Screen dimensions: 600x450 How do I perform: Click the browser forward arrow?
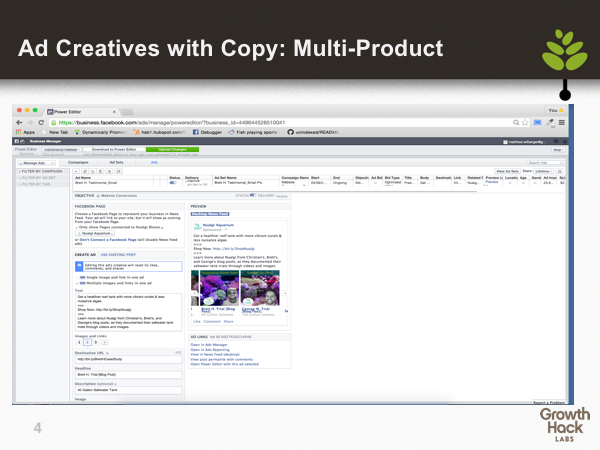click(30, 122)
